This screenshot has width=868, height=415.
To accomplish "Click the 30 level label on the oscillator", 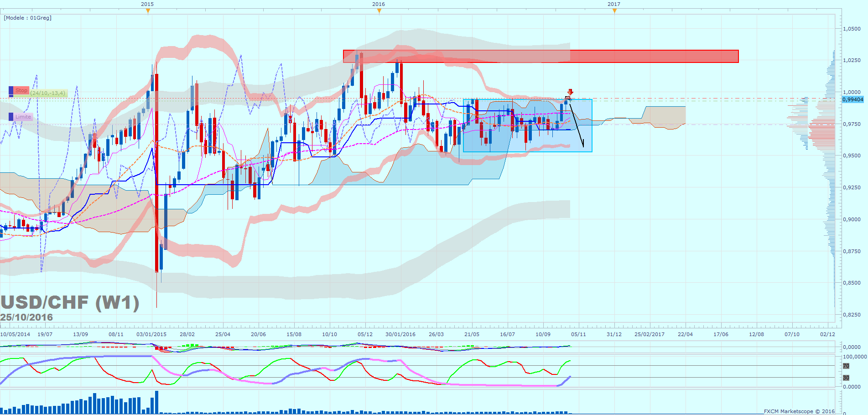I will tap(846, 378).
